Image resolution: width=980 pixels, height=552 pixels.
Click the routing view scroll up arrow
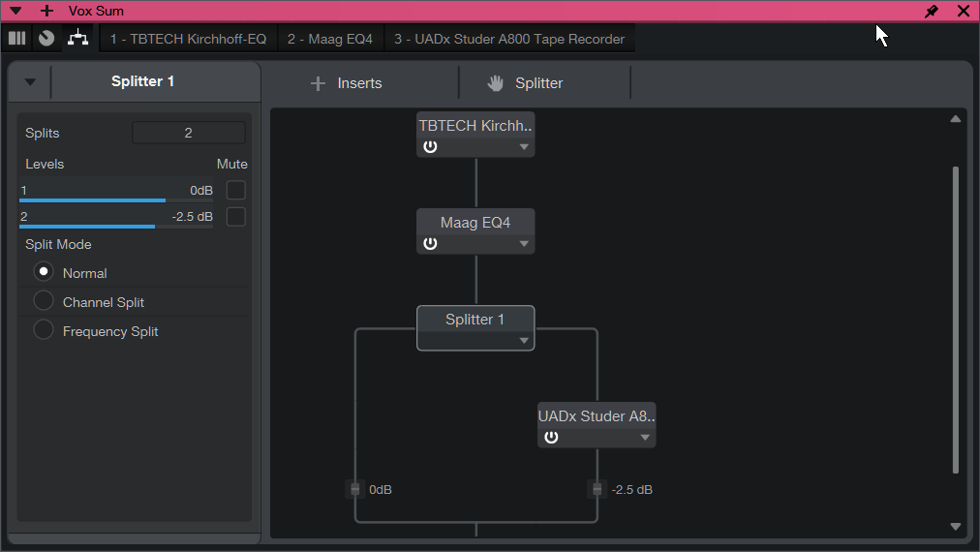pyautogui.click(x=956, y=119)
